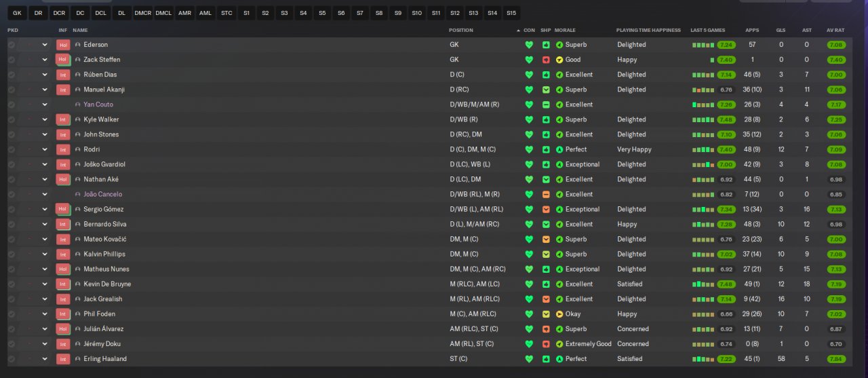Screen dimensions: 868x378
Task: Toggle the picked checkmark for Erling Haaland
Action: (x=12, y=359)
